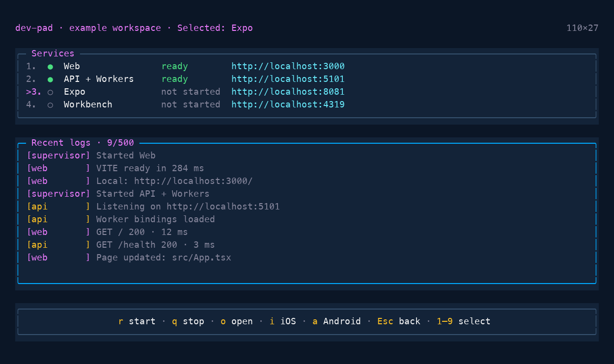Click the 'Esc back' shortcut hint
This screenshot has width=614, height=364.
point(399,321)
